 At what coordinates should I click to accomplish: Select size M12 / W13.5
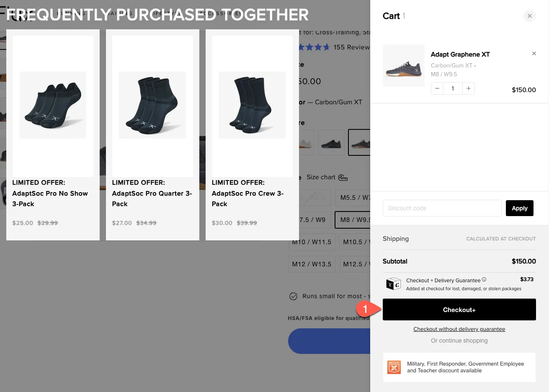click(x=312, y=264)
